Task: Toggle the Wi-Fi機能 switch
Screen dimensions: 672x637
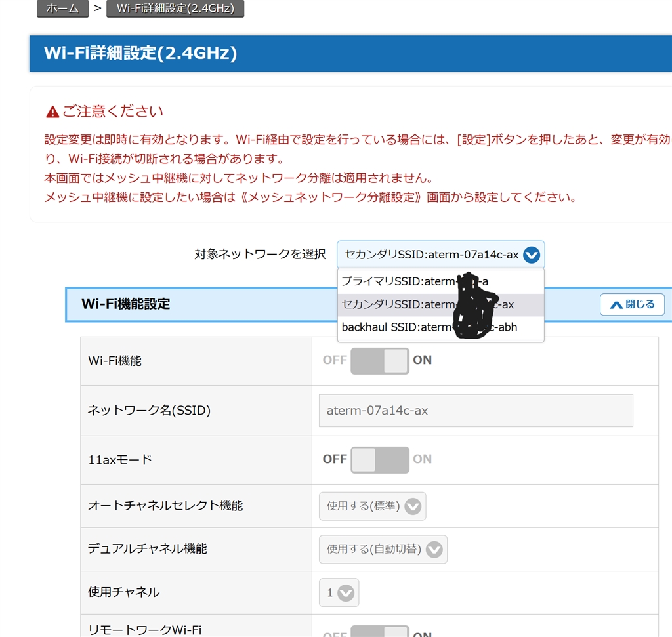Action: point(380,361)
